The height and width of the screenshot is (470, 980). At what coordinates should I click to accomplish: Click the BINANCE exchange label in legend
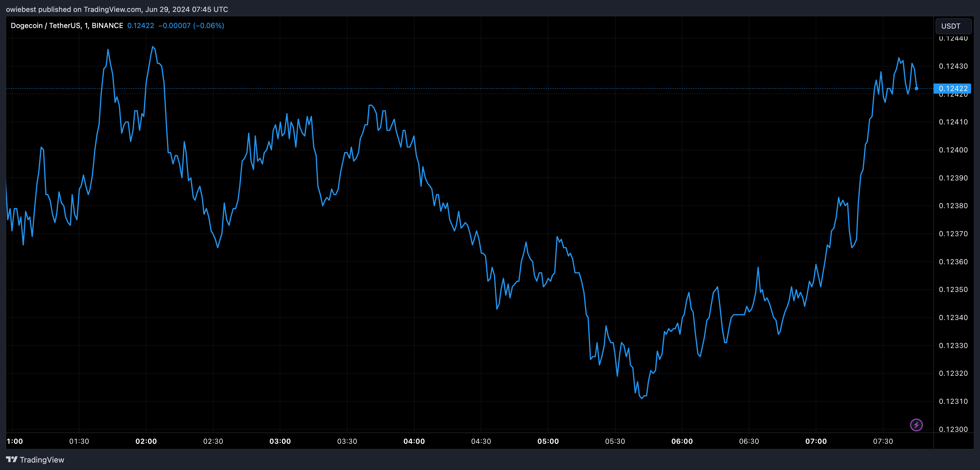(x=107, y=25)
